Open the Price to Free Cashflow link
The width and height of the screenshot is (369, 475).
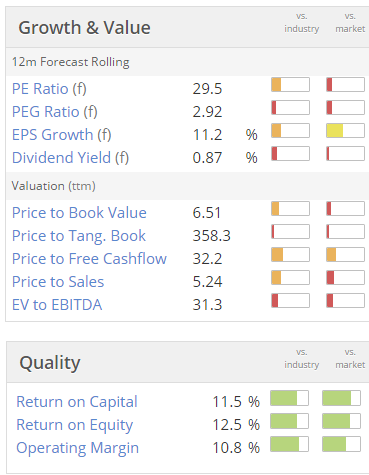point(89,259)
